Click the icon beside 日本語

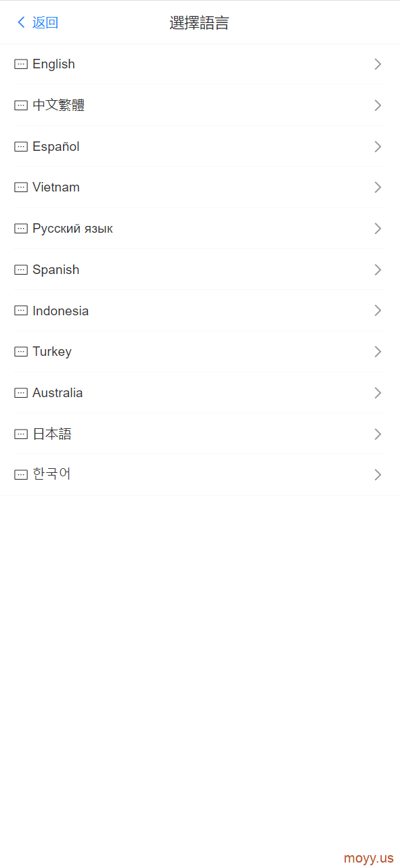coord(21,434)
